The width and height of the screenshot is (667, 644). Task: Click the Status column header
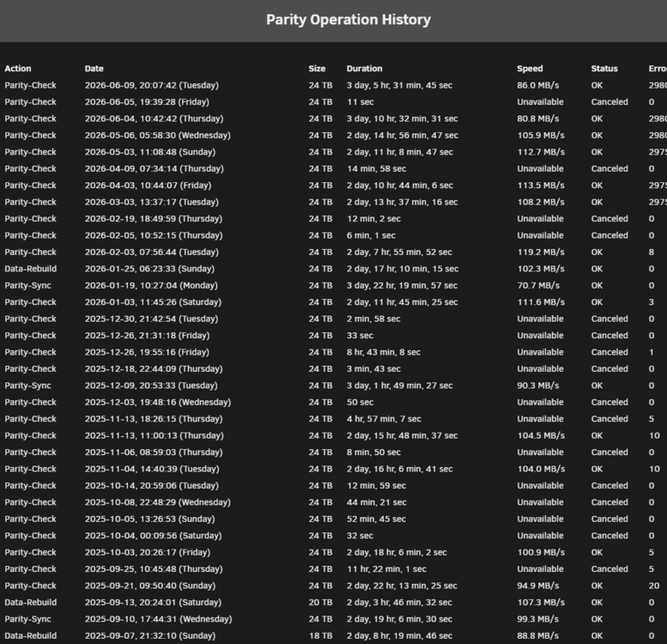click(604, 69)
